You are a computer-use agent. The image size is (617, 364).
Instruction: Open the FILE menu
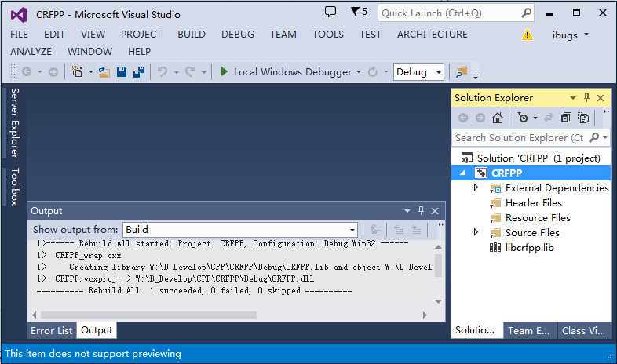coord(19,35)
